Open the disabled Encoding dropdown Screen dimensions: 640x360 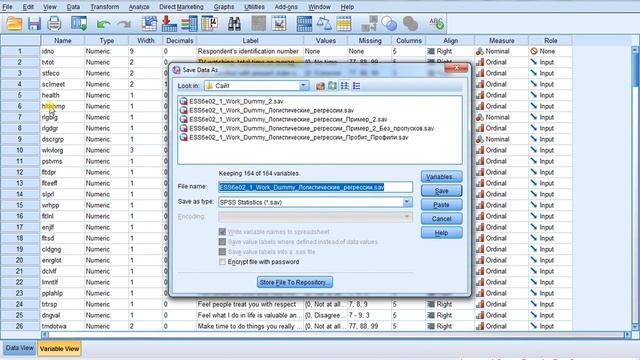(x=407, y=216)
